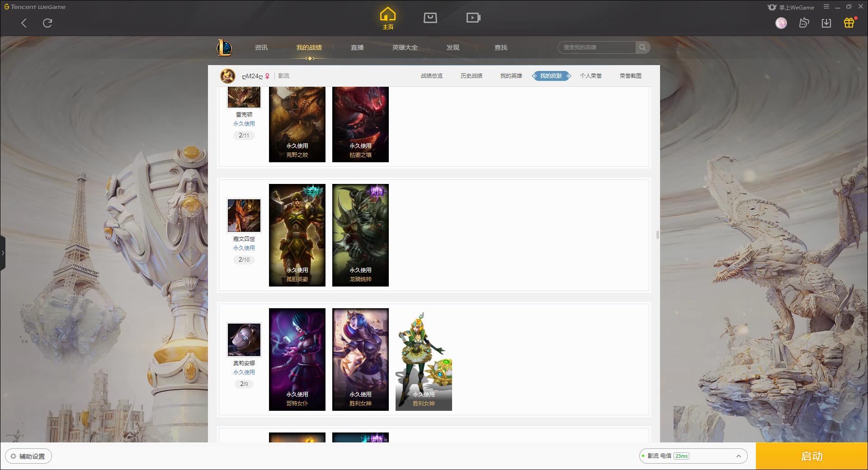Select the 我的皮肤 sub-tab

tap(551, 76)
